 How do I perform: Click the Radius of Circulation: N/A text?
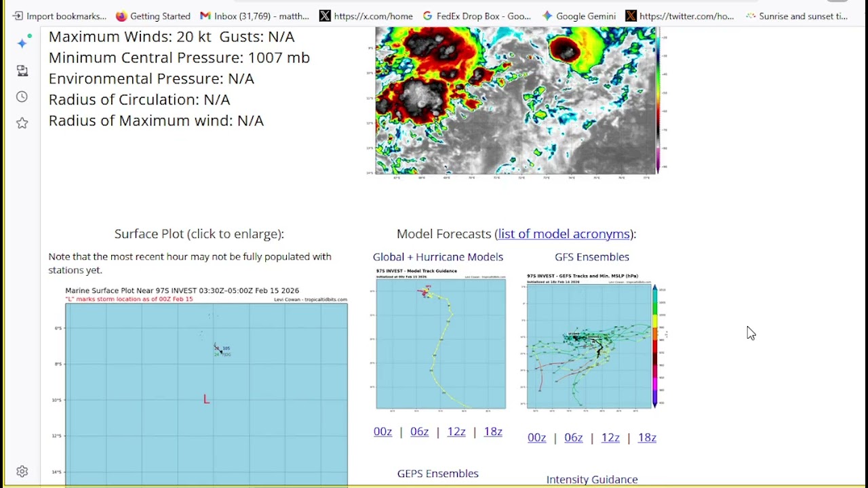click(139, 100)
